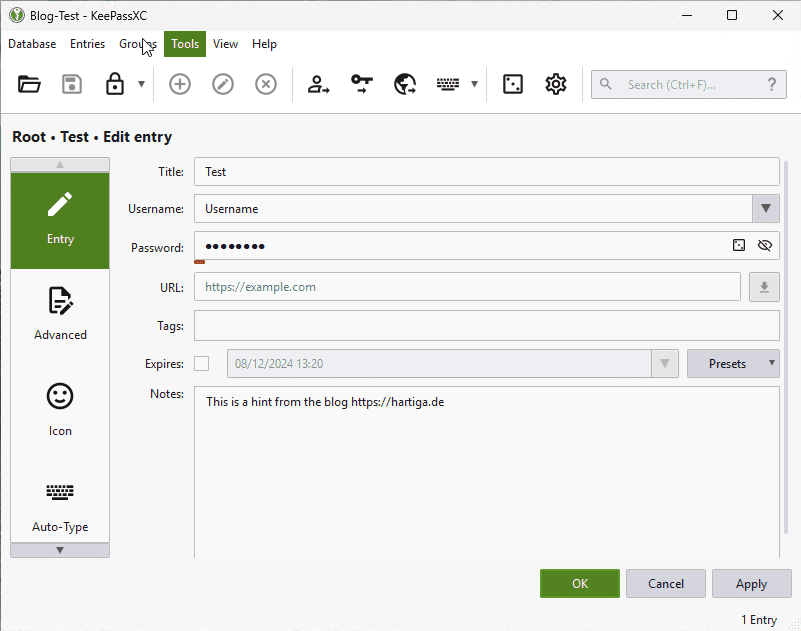Enable the Expires checkbox

[201, 363]
